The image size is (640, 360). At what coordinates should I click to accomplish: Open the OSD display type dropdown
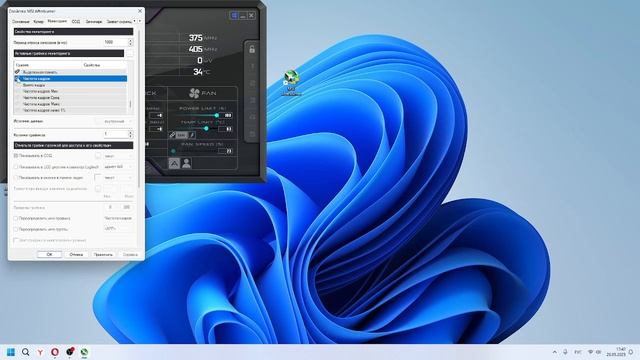tap(118, 156)
